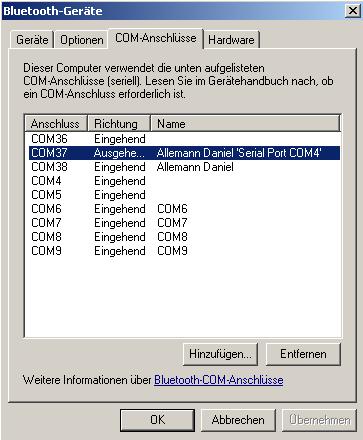Click the COM6 value in Name column
Screen dimensions: 363x440
172,209
